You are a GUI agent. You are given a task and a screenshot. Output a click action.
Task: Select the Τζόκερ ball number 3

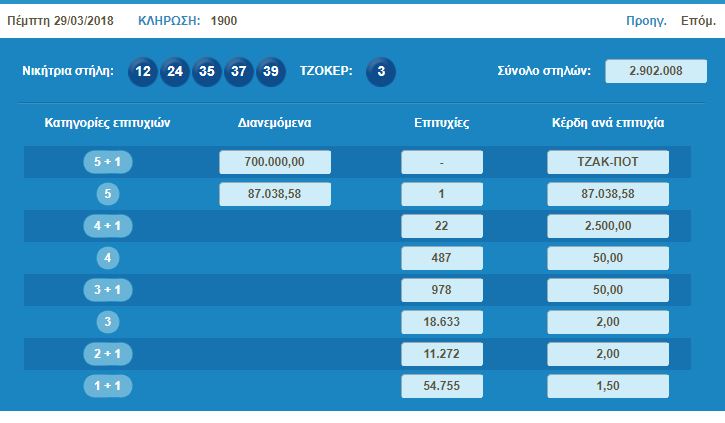point(381,71)
